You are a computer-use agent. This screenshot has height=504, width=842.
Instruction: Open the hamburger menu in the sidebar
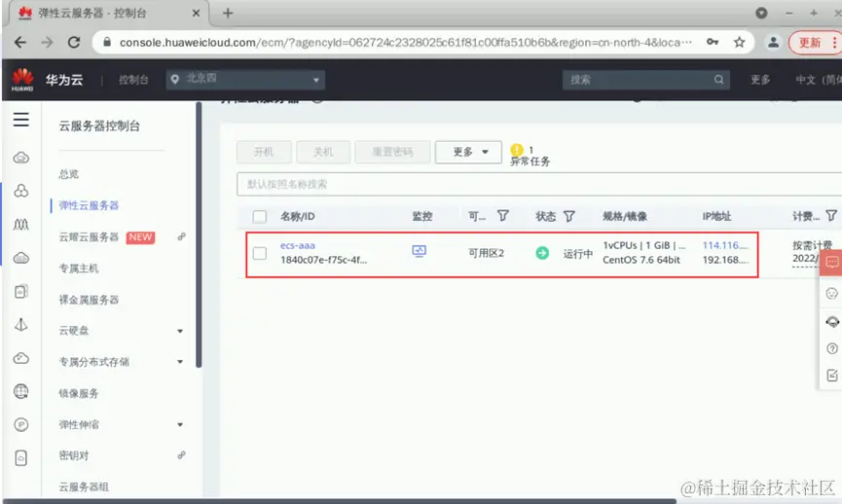(21, 119)
